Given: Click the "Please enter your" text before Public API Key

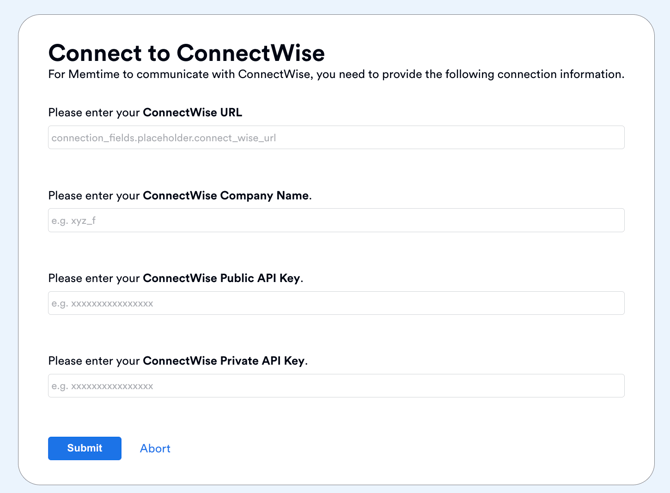Looking at the screenshot, I should coord(94,278).
